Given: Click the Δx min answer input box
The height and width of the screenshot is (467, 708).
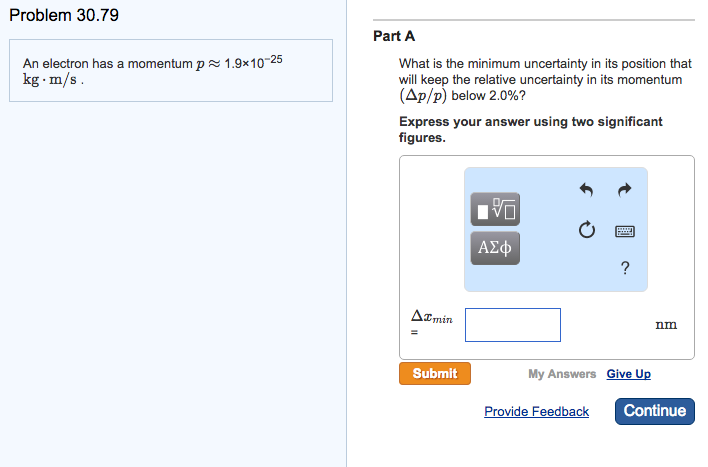Looking at the screenshot, I should click(512, 324).
